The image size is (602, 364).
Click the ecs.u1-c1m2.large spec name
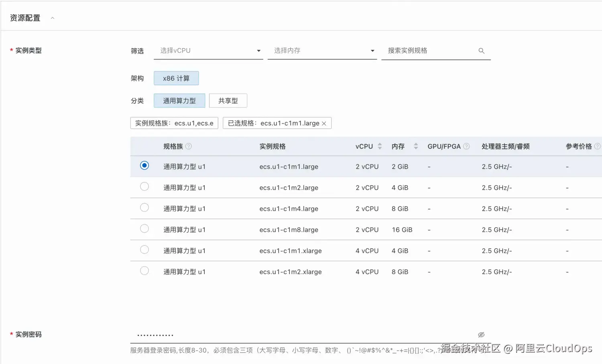(289, 188)
